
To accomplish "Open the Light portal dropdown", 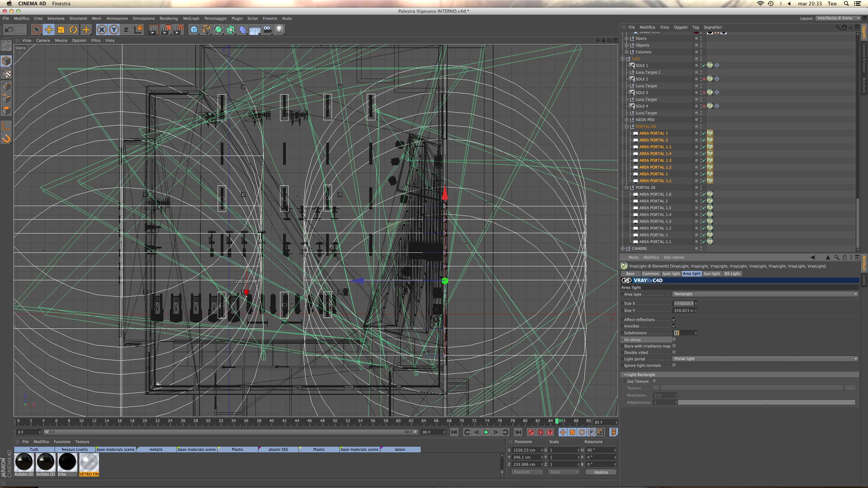I will tap(765, 359).
